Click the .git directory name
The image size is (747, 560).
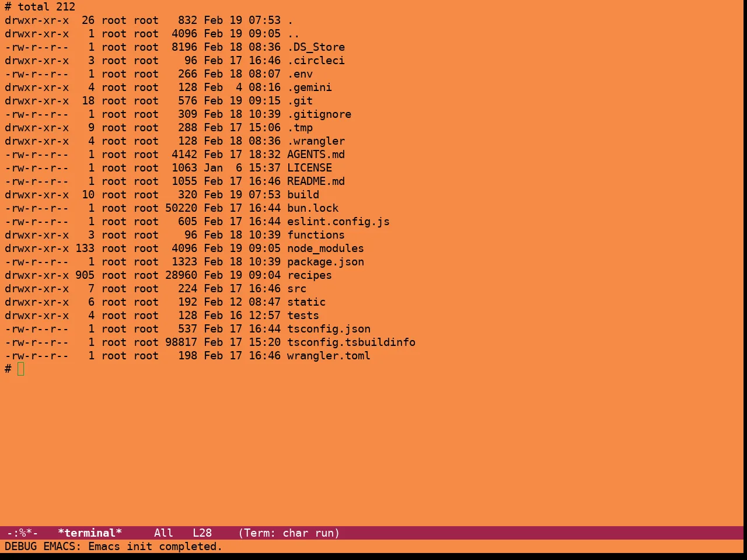(300, 101)
